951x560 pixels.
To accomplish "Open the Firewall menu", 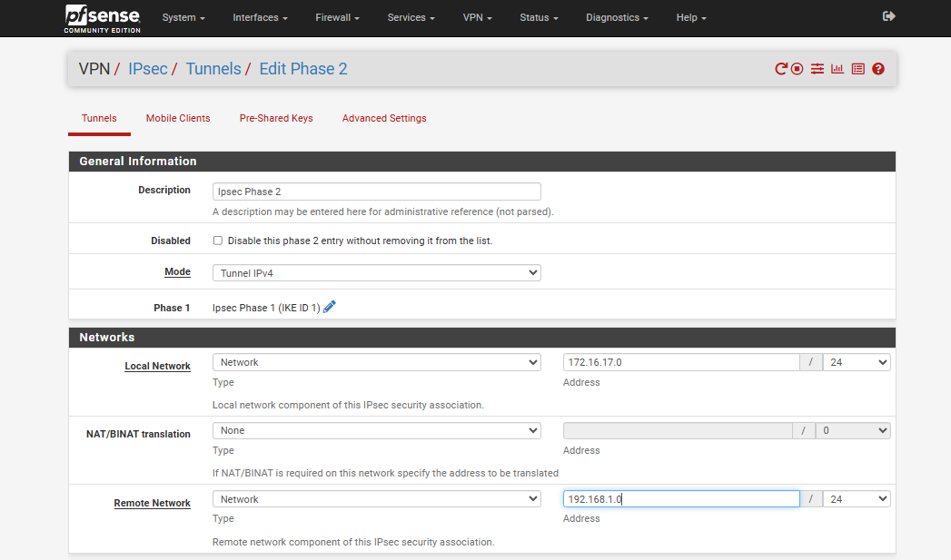I will [x=337, y=17].
